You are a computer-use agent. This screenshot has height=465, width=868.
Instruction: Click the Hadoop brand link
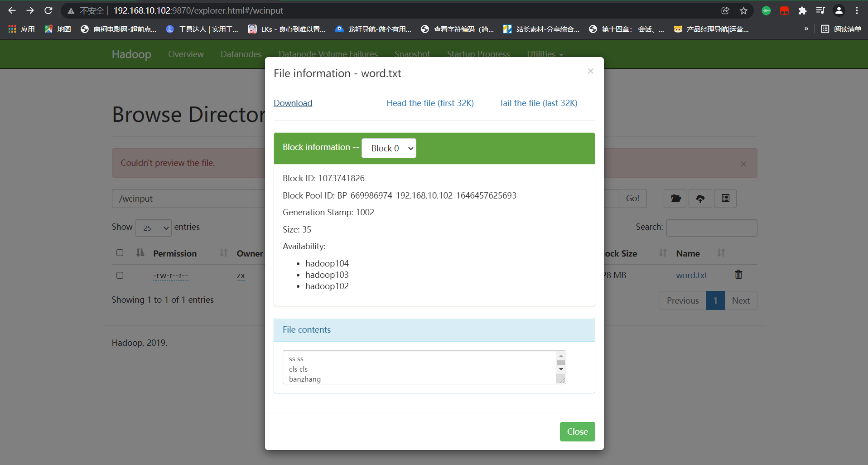tap(131, 54)
